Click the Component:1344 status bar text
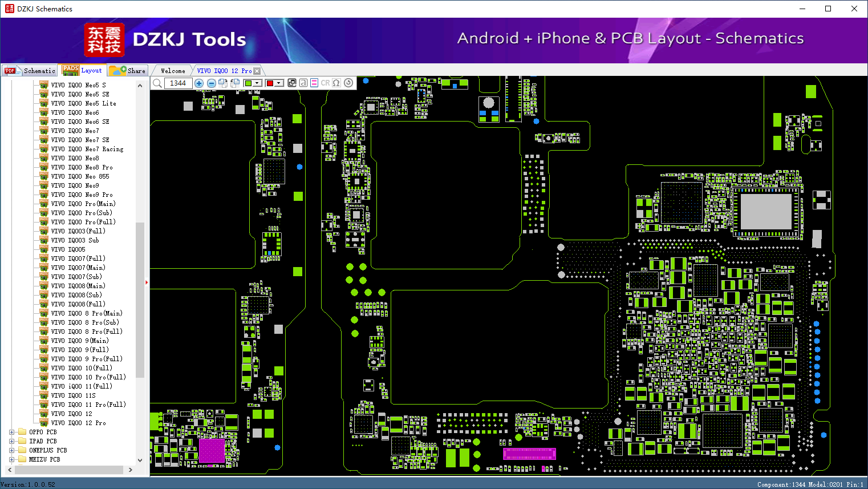868x489 pixels. [x=781, y=484]
